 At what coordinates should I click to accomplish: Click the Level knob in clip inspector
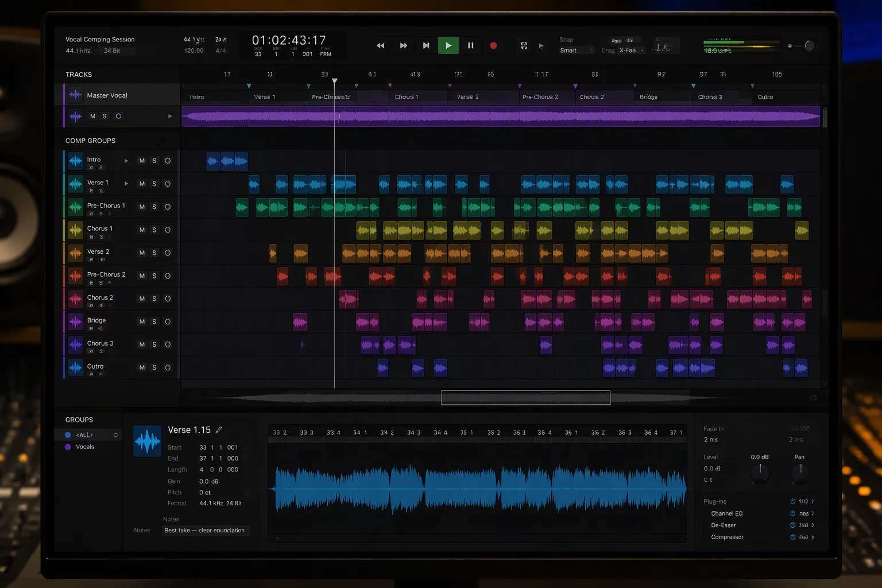(760, 473)
